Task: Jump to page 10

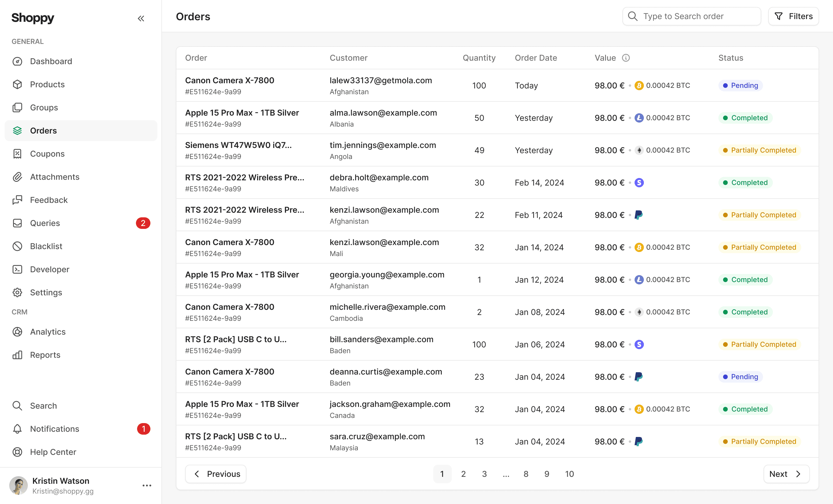Action: [569, 474]
